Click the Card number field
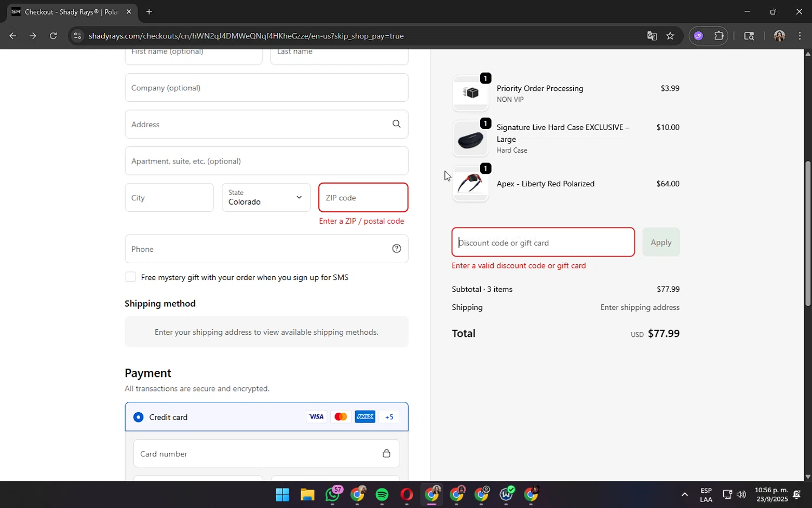This screenshot has width=812, height=508. pyautogui.click(x=266, y=453)
